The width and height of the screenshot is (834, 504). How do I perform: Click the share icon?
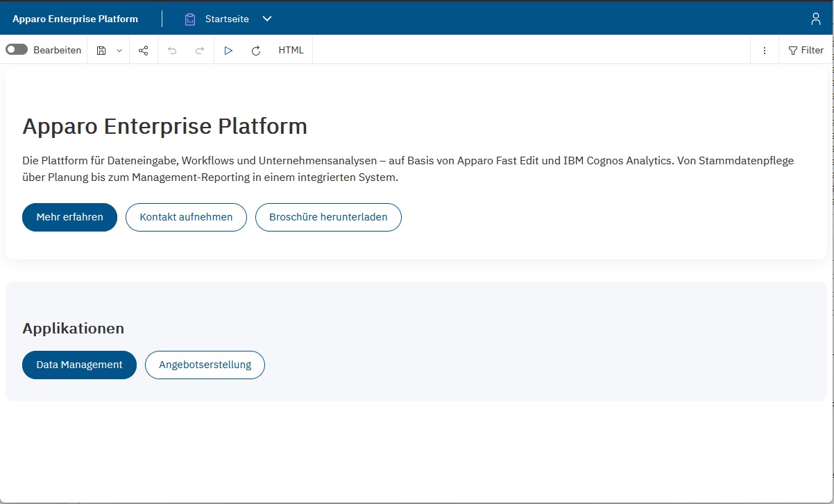(144, 51)
